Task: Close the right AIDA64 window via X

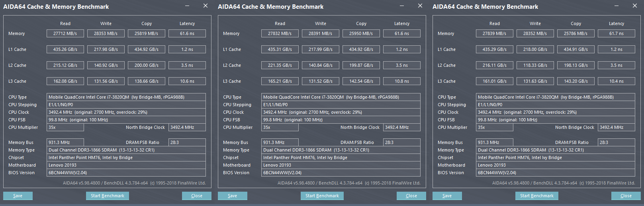Action: pyautogui.click(x=635, y=6)
